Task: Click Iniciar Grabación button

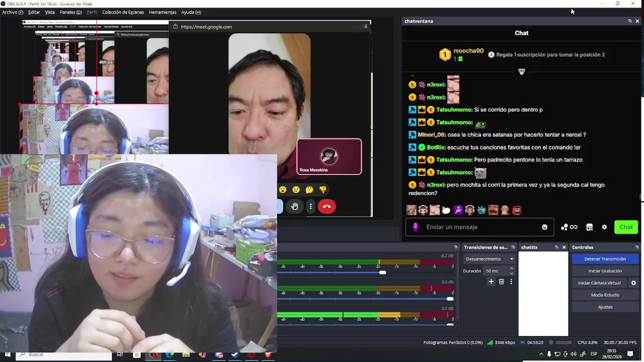Action: pyautogui.click(x=605, y=271)
